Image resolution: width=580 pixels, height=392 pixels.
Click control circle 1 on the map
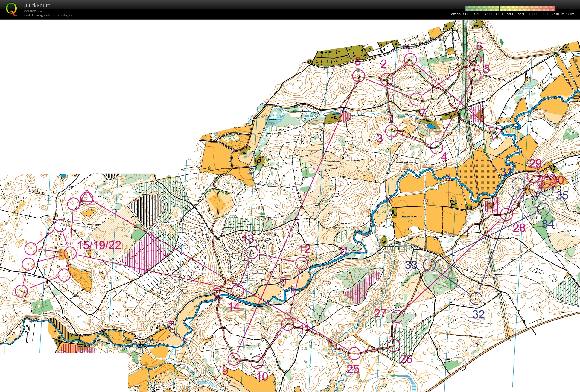pos(410,60)
